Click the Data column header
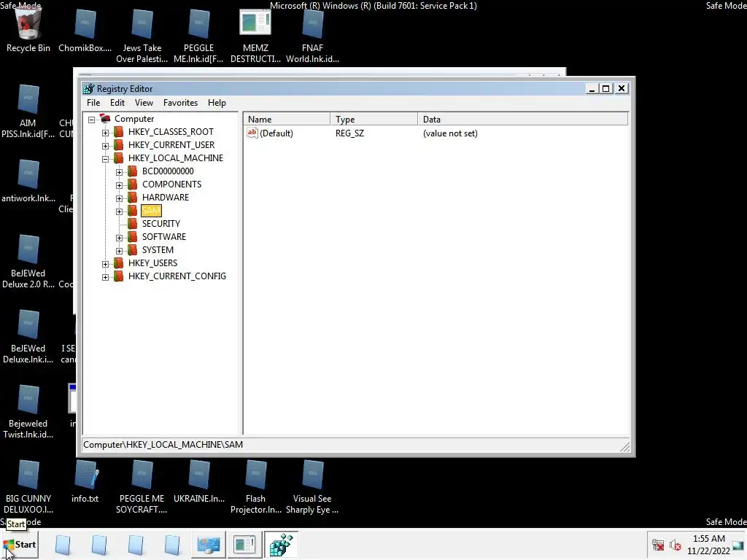The height and width of the screenshot is (560, 747). click(x=522, y=119)
